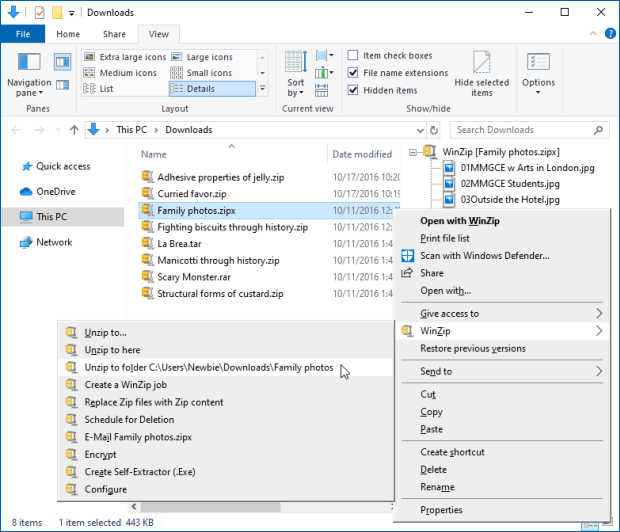The height and width of the screenshot is (532, 620).
Task: Expand the layout gallery more arrow
Action: pos(263,89)
